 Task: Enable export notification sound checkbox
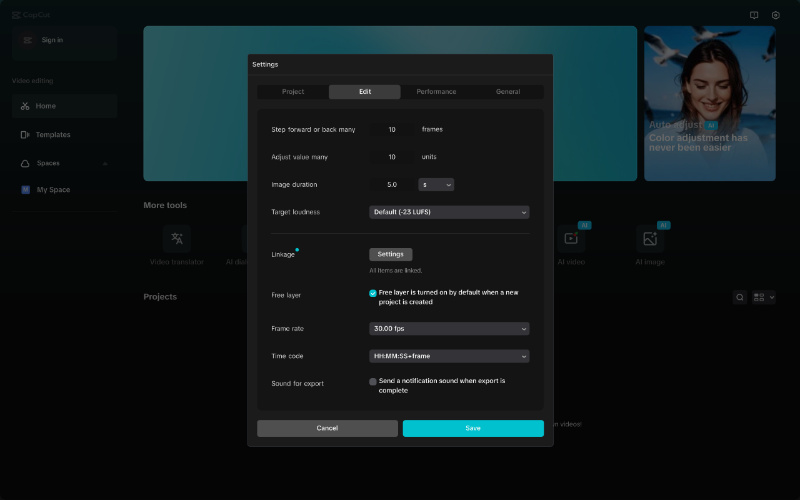(x=372, y=382)
